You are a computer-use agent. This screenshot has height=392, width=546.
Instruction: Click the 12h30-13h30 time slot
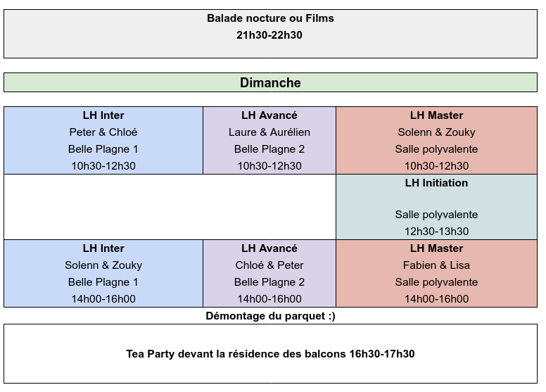click(x=436, y=232)
